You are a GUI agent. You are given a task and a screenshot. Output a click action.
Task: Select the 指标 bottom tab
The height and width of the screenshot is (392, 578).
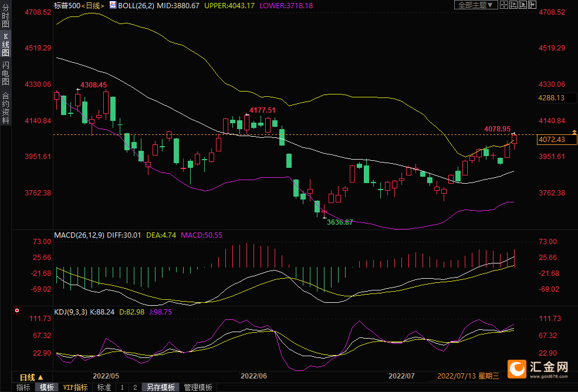(23, 387)
